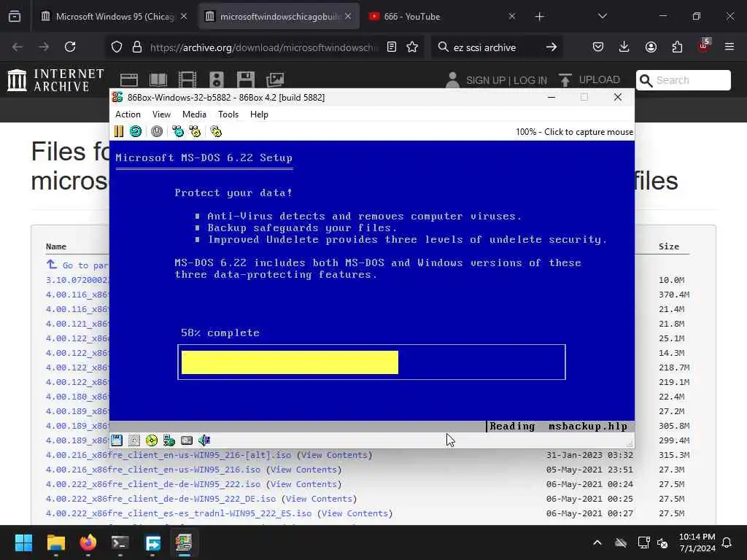This screenshot has height=560, width=747.
Task: Click the CD-ROM status bar icon
Action: point(152,440)
